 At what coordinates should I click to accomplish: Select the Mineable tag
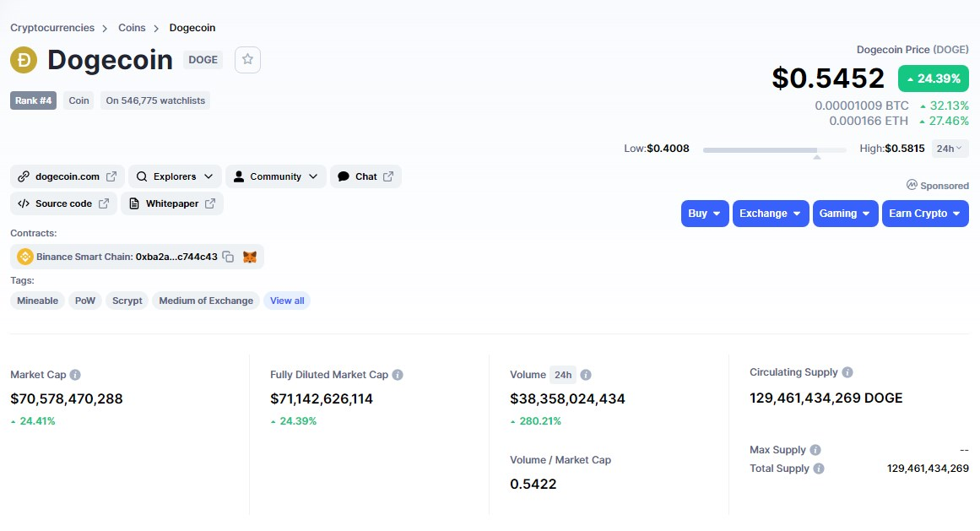pyautogui.click(x=37, y=301)
